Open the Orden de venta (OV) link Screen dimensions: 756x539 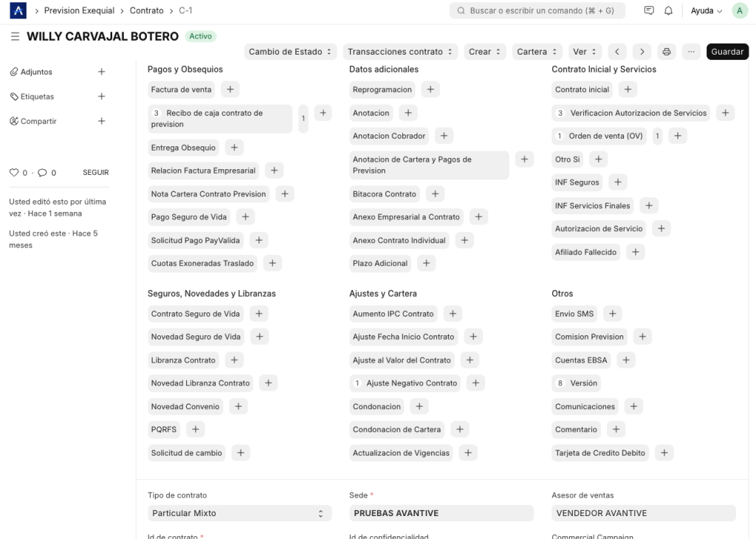(605, 136)
